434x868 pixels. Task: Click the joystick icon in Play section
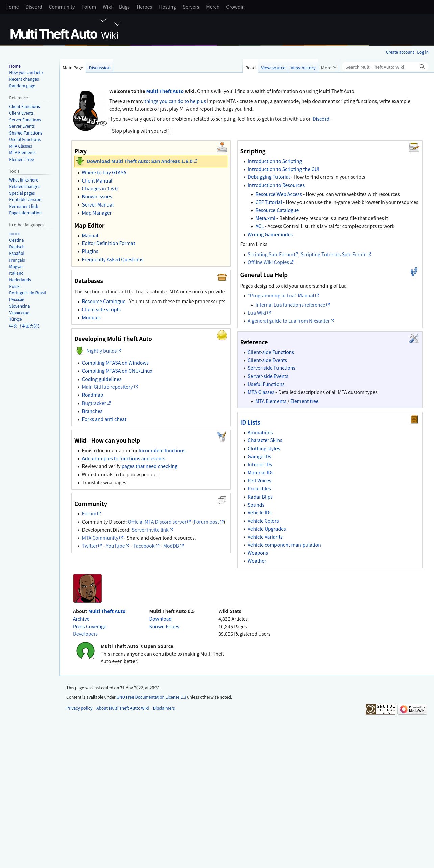click(222, 147)
